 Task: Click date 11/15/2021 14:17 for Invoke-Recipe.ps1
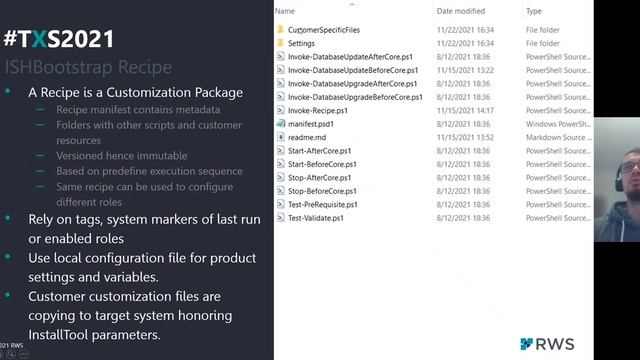(465, 111)
